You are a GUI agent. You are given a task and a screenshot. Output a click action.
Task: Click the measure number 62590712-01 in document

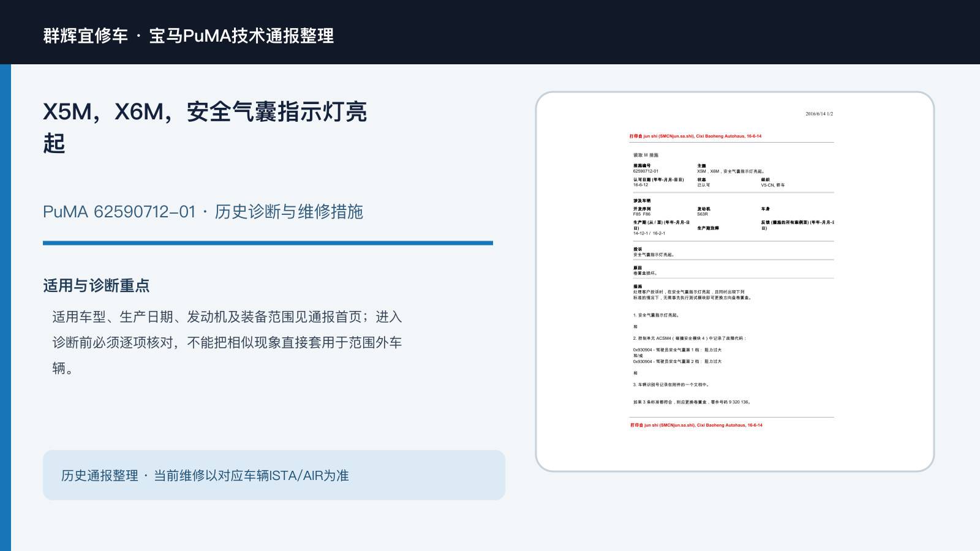pyautogui.click(x=646, y=171)
